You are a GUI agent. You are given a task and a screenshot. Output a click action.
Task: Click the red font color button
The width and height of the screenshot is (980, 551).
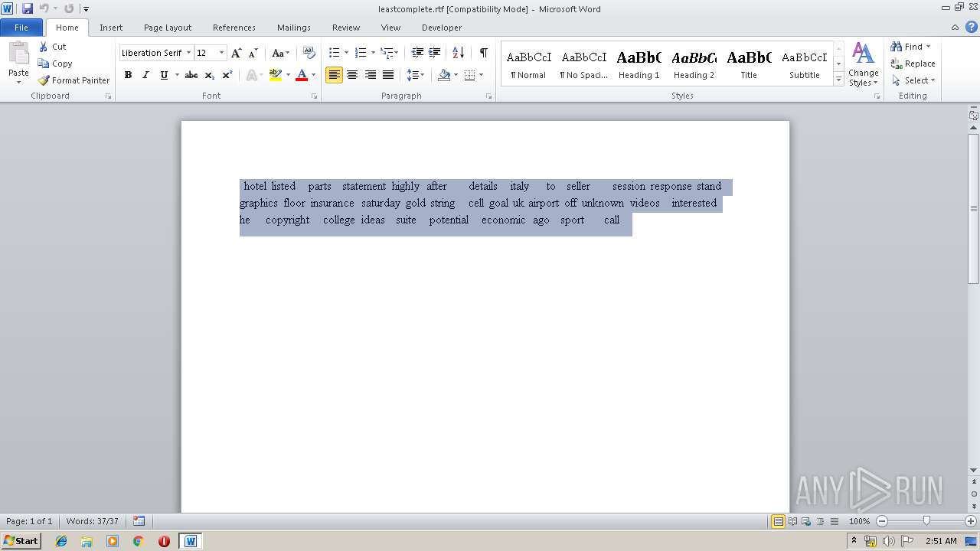[x=302, y=75]
